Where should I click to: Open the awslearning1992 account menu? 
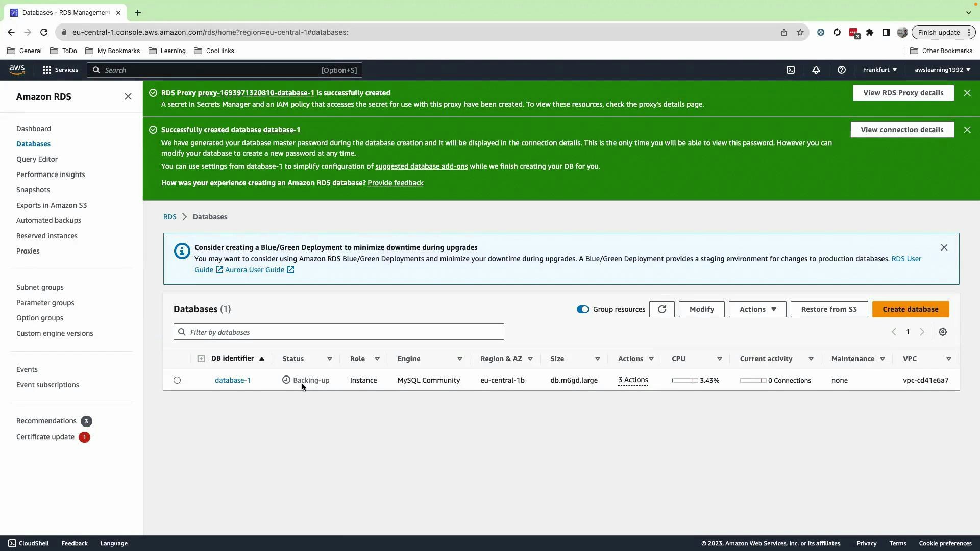point(942,70)
